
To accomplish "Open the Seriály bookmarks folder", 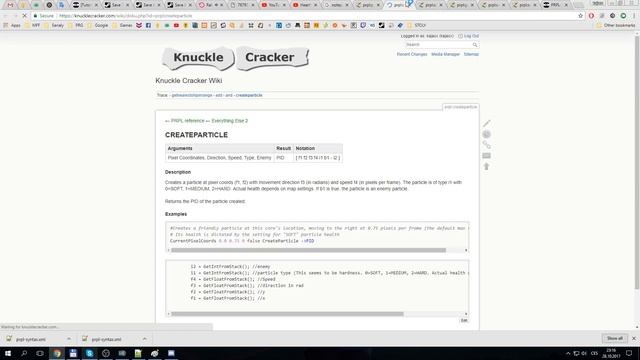I will 54,25.
